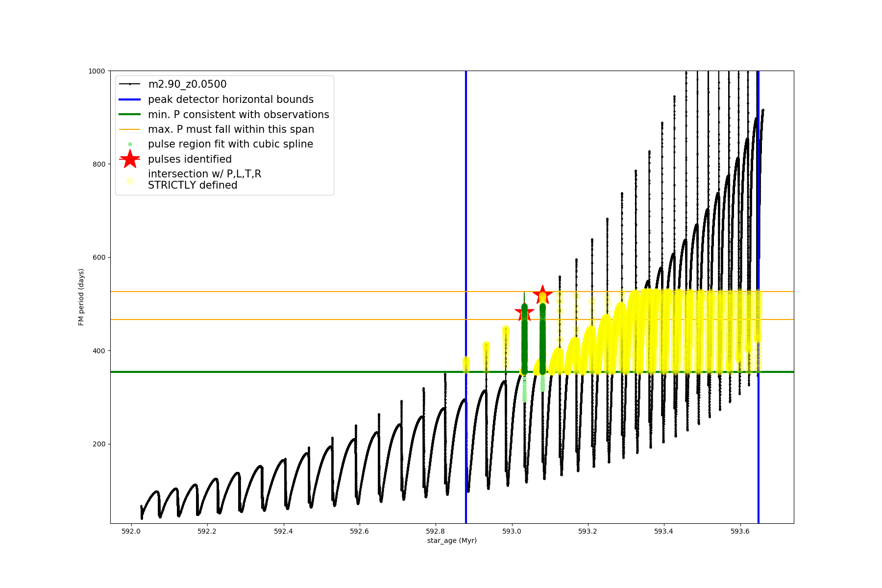Click the upper red star marker on the plot
The height and width of the screenshot is (588, 882).
click(x=542, y=295)
